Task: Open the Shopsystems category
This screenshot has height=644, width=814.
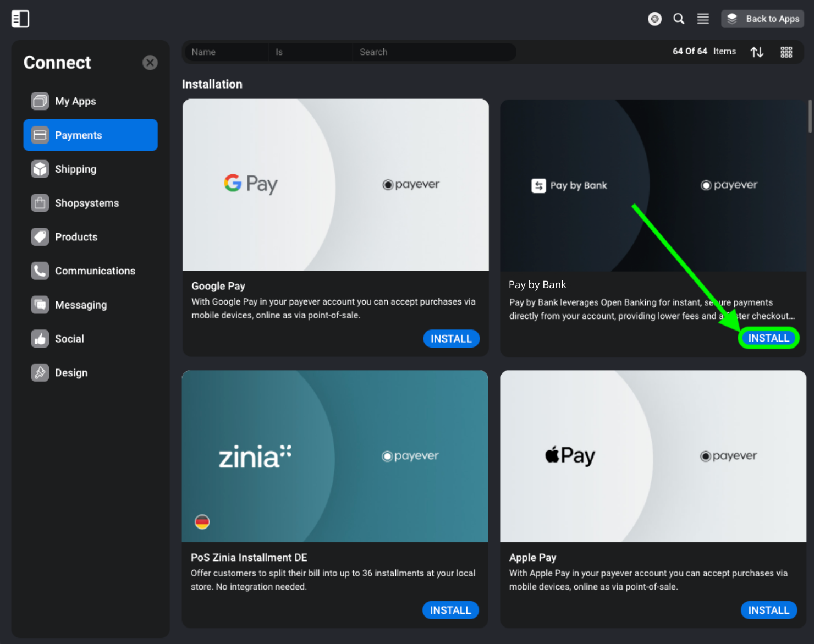Action: [91, 203]
